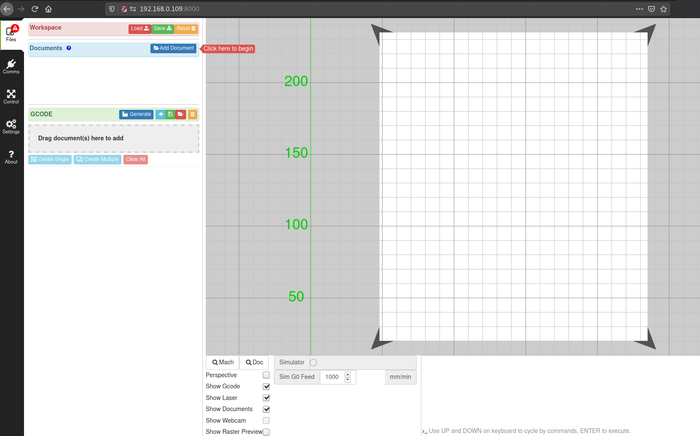Viewport: 700px width, 436px height.
Task: Reload the browser page
Action: point(34,9)
